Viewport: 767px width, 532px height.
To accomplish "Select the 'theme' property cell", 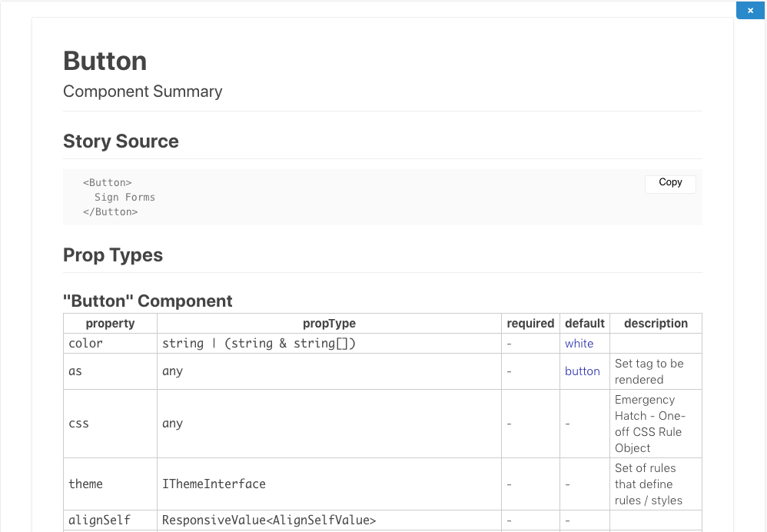I will click(x=85, y=484).
